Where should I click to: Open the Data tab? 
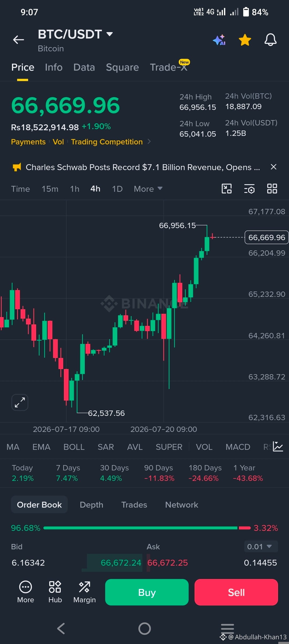84,67
